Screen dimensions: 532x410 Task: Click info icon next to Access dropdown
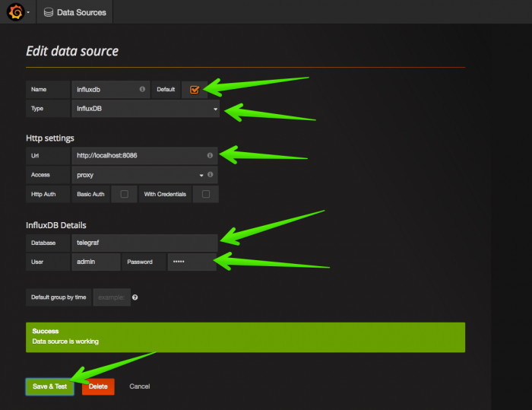(211, 174)
